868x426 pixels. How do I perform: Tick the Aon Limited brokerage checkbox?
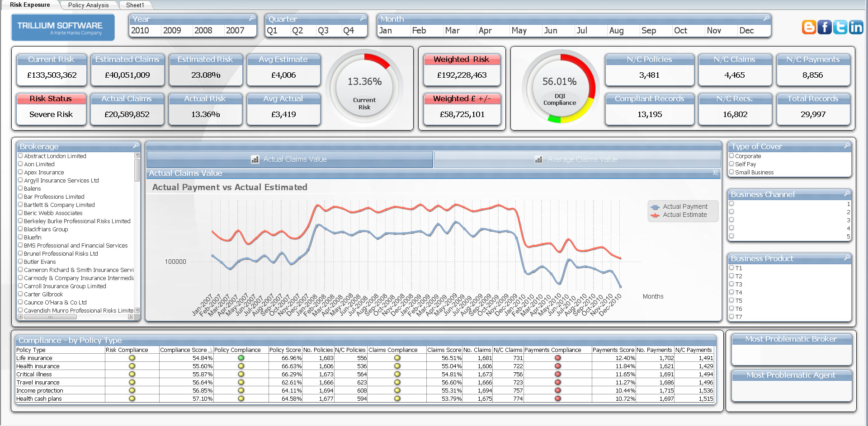(20, 164)
